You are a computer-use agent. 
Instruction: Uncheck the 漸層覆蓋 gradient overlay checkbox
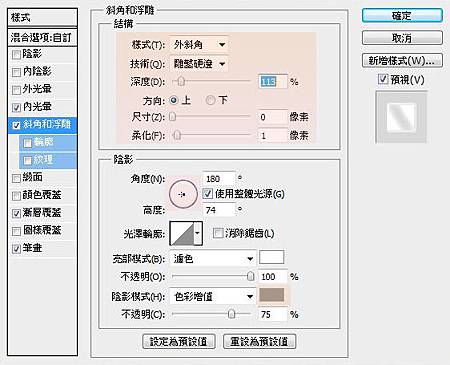[x=16, y=214]
